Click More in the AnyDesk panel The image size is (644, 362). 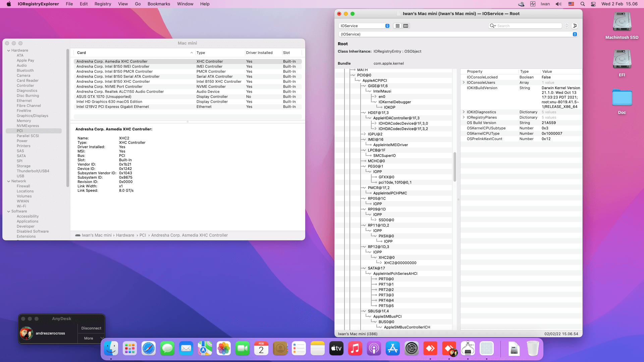89,338
